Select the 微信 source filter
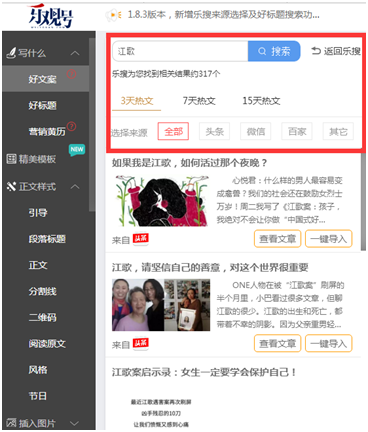This screenshot has height=432, width=368. tap(256, 131)
